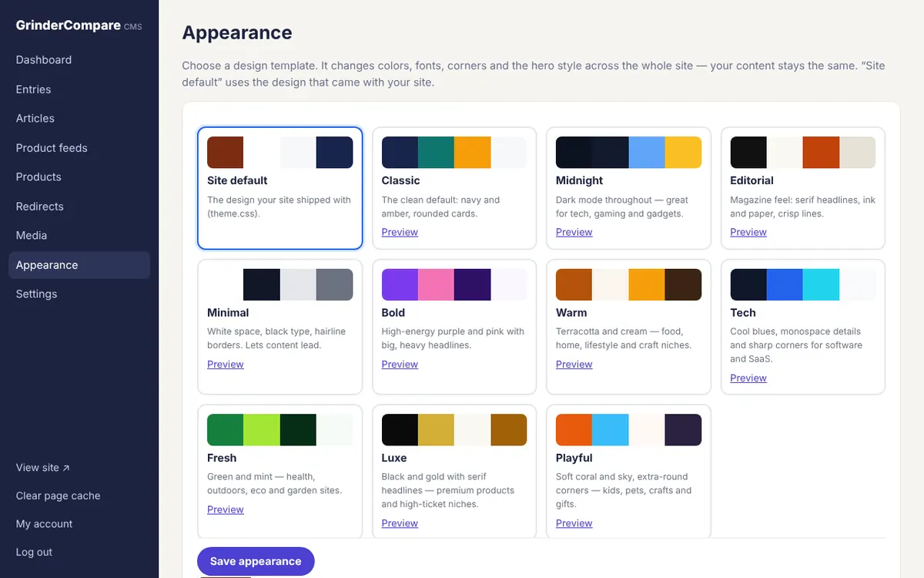Click light blue swatch in Midnight palette
Viewport: 924px width, 578px height.
coord(647,153)
